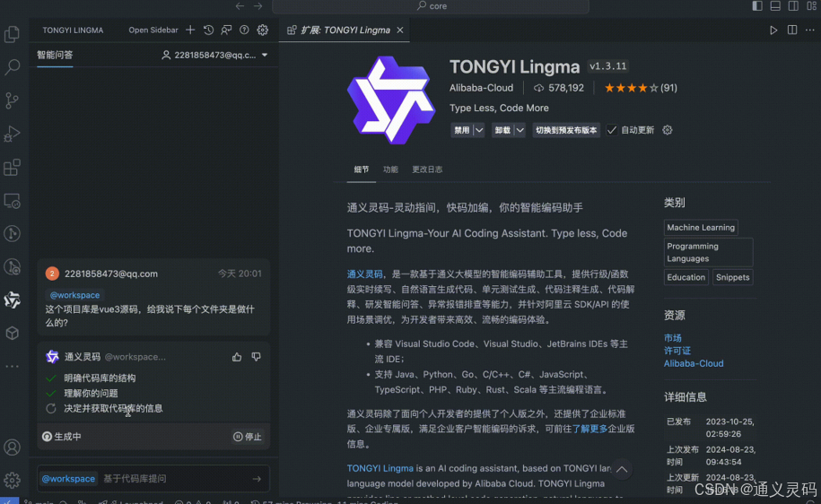Open the 许可证 resource link
This screenshot has height=504, width=821.
click(677, 350)
